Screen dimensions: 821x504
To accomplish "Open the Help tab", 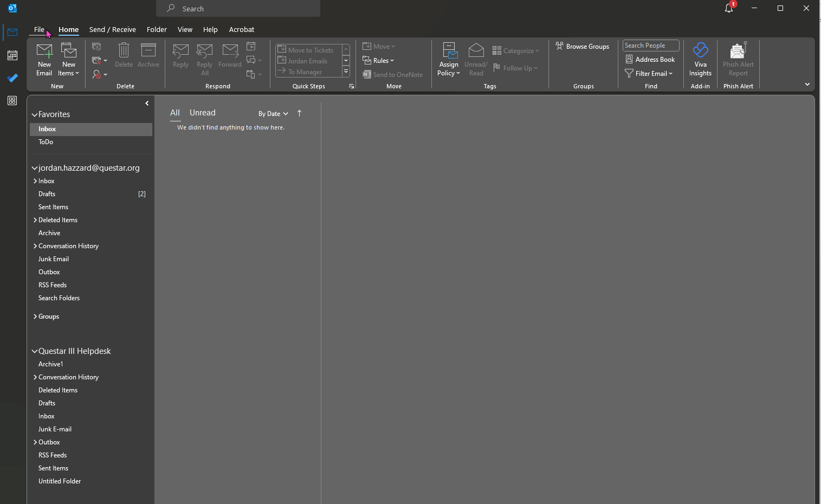I will click(x=210, y=29).
